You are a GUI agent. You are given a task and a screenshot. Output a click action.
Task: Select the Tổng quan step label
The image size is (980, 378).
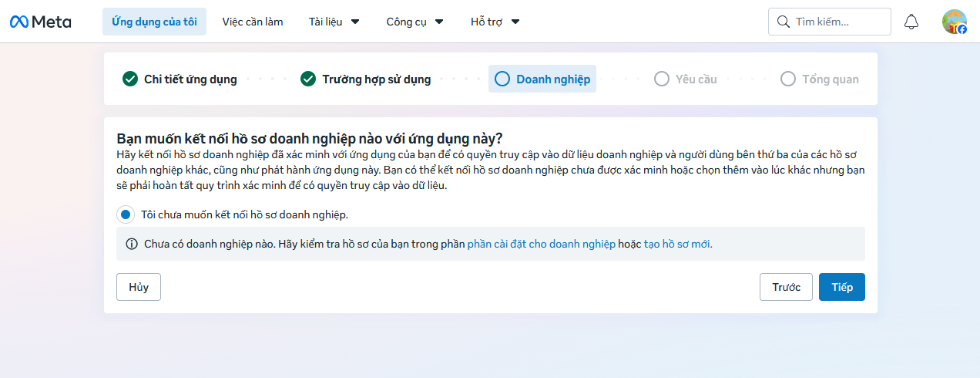point(831,79)
